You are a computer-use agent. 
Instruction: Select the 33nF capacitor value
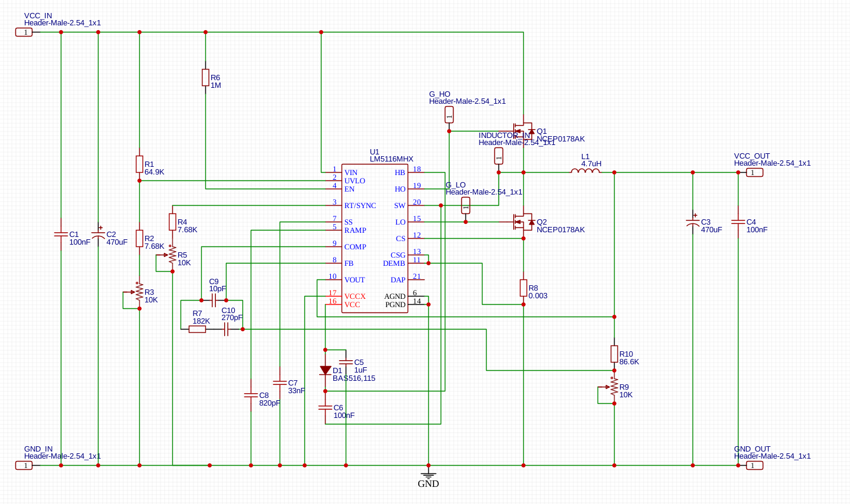(297, 391)
